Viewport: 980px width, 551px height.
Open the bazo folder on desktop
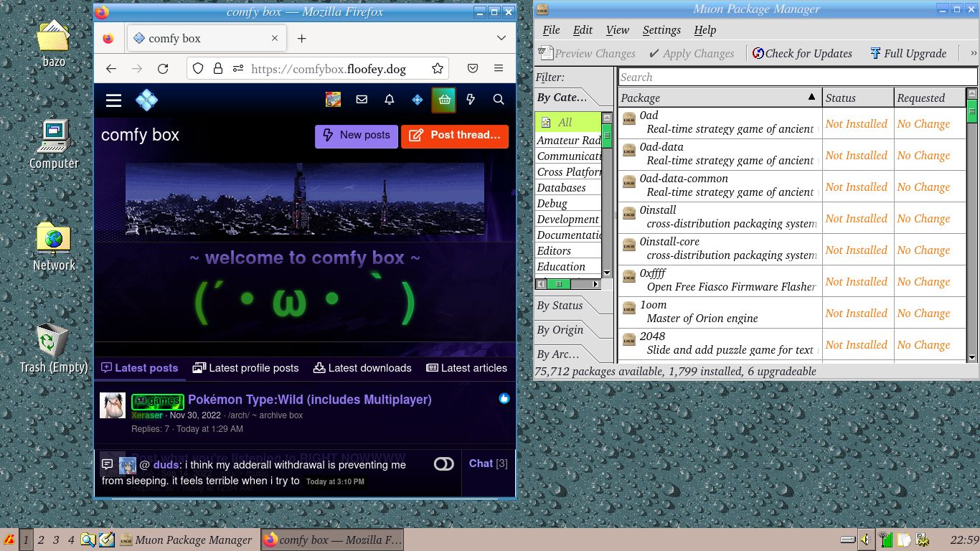tap(54, 44)
